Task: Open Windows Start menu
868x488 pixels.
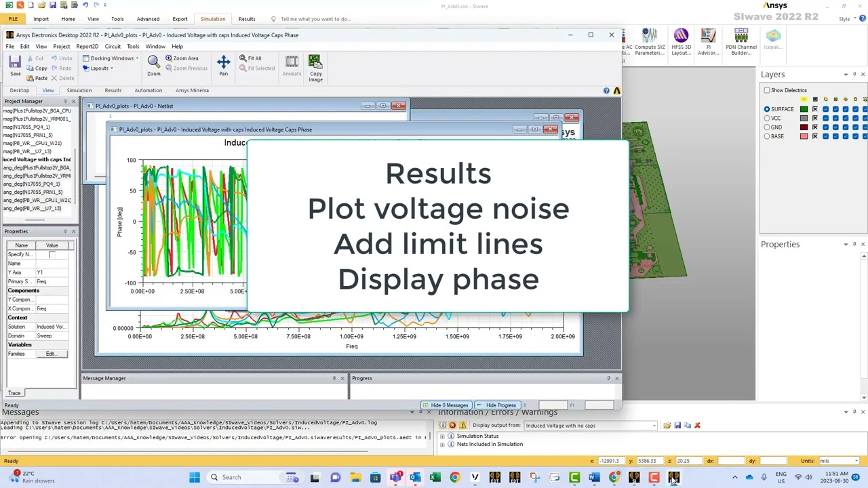Action: coord(195,477)
